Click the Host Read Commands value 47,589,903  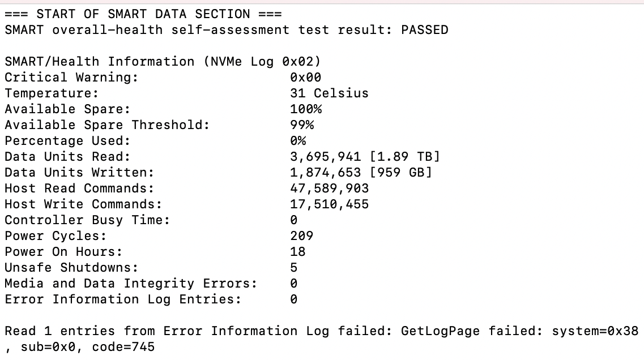point(330,188)
